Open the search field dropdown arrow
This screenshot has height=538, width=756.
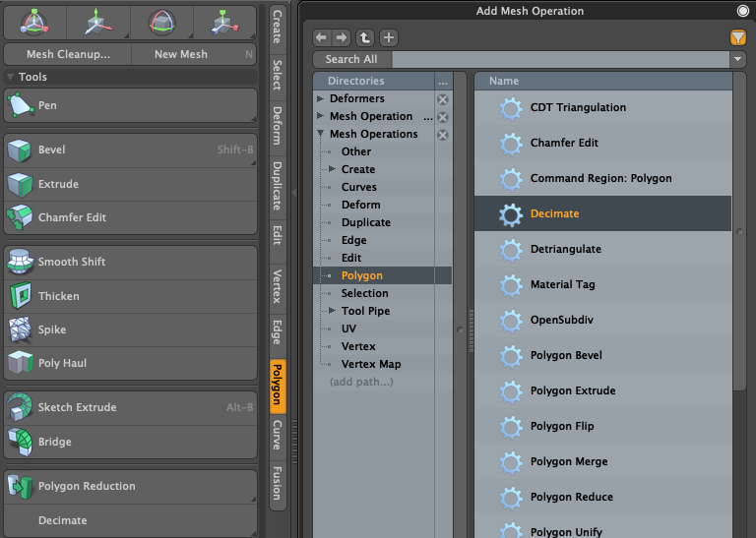click(737, 59)
